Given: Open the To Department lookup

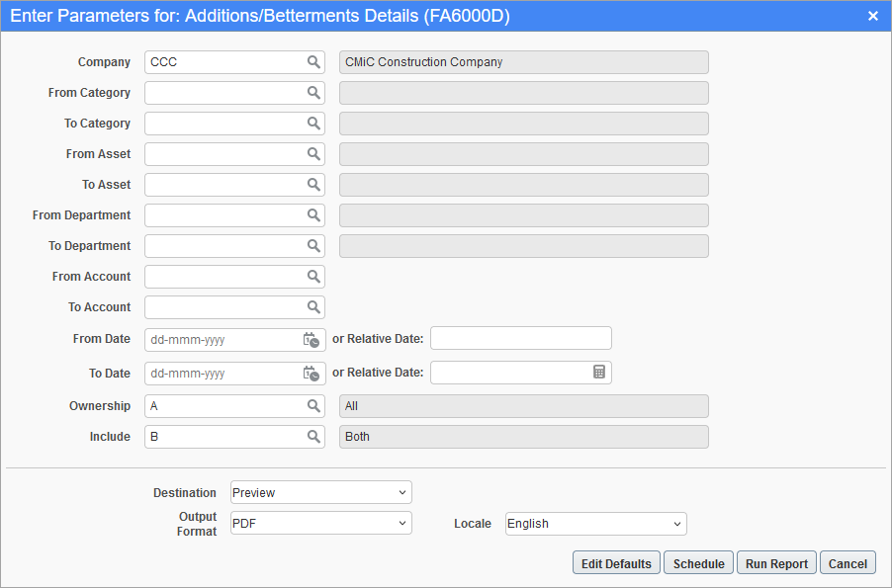Looking at the screenshot, I should pyautogui.click(x=314, y=245).
